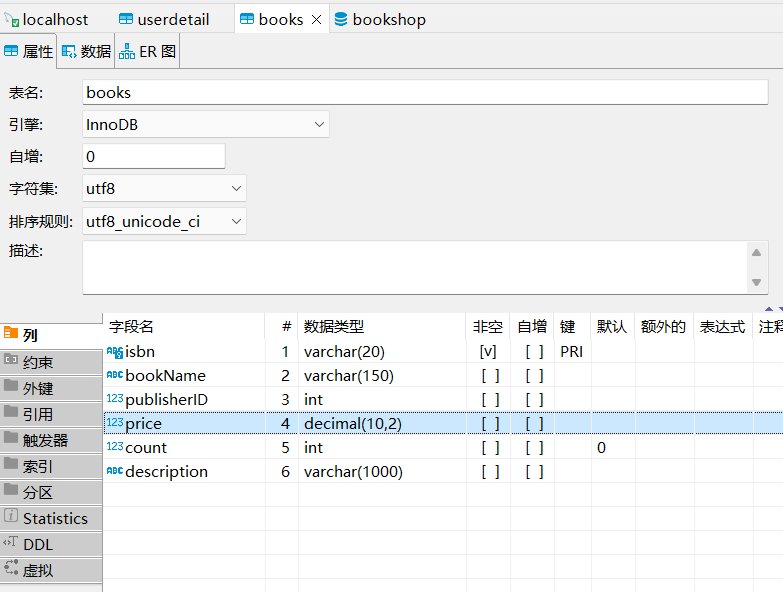Click the DDL section icon
783x592 pixels.
(10, 542)
